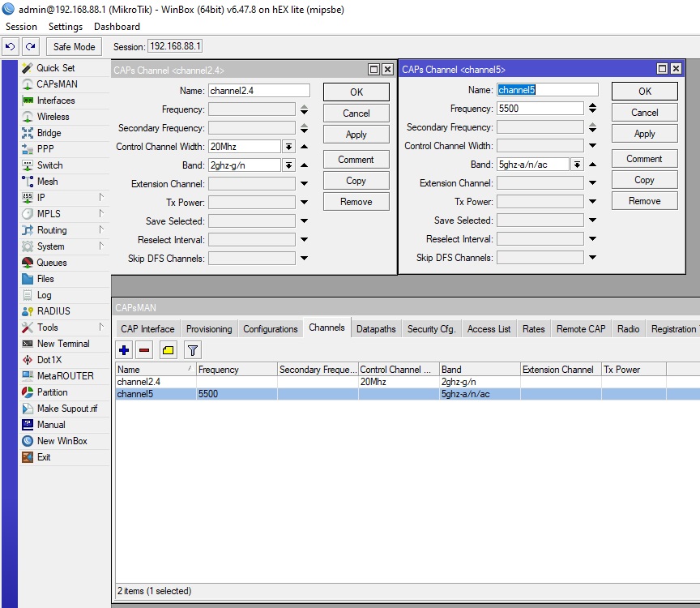Click Apply in the channel5 window
700x608 pixels.
[645, 134]
